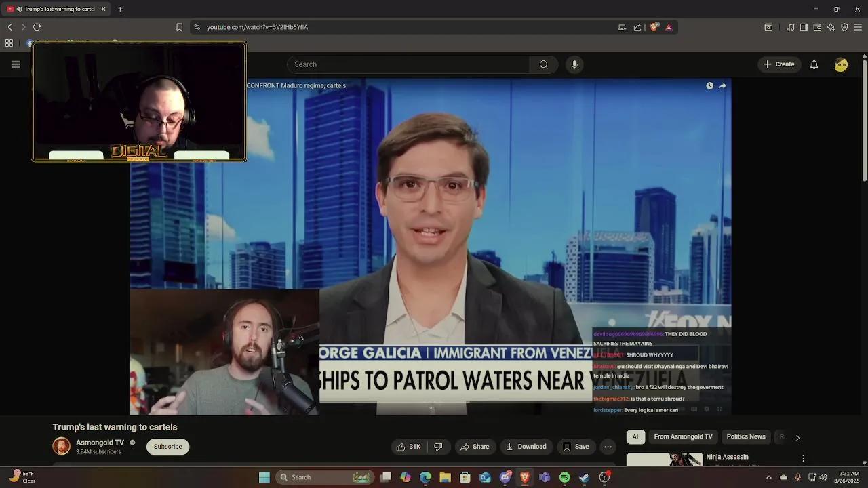868x488 pixels.
Task: Open the Ninja Assassin recommended video thumbnail
Action: pos(665,460)
